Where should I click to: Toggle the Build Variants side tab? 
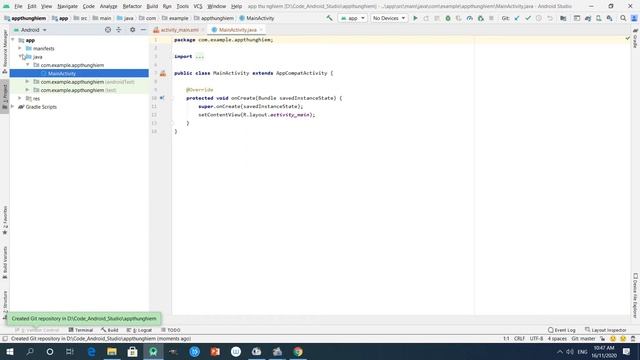(5, 262)
